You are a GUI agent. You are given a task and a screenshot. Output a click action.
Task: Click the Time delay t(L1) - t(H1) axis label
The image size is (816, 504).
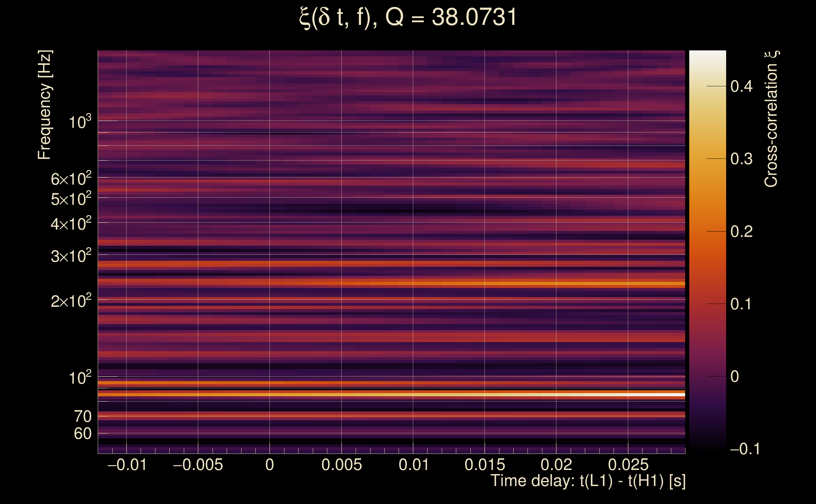click(x=588, y=481)
